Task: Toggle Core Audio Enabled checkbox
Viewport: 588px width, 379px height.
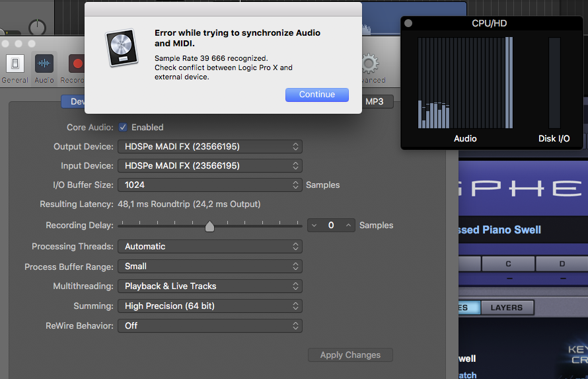Action: coord(123,127)
